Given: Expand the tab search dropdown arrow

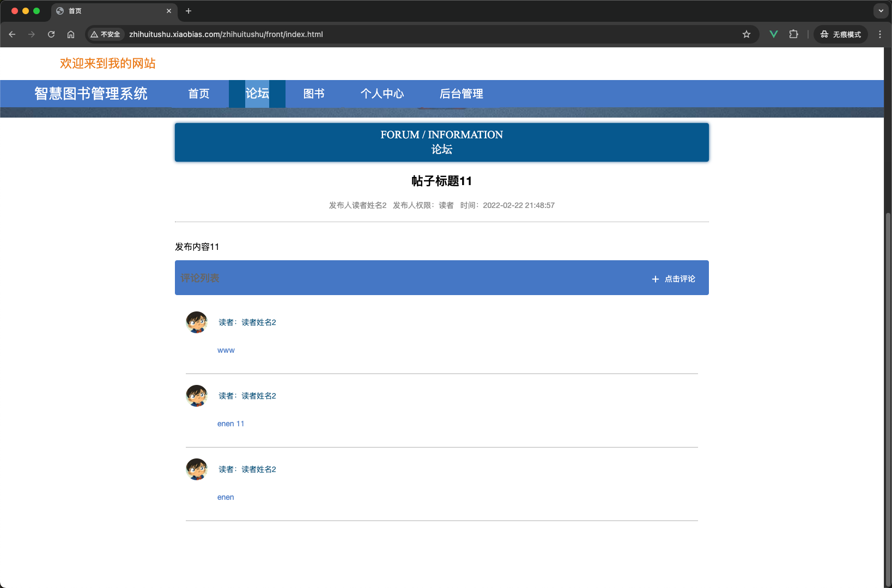Looking at the screenshot, I should (x=881, y=11).
